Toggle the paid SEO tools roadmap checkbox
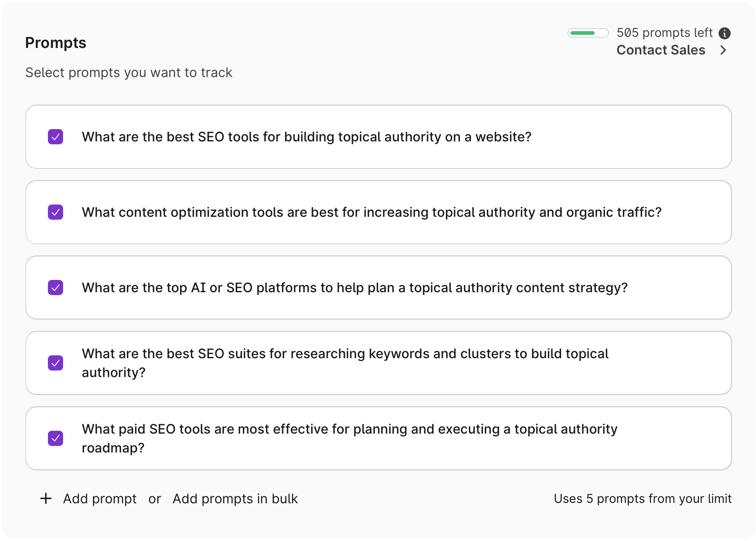This screenshot has height=541, width=756. [x=56, y=439]
